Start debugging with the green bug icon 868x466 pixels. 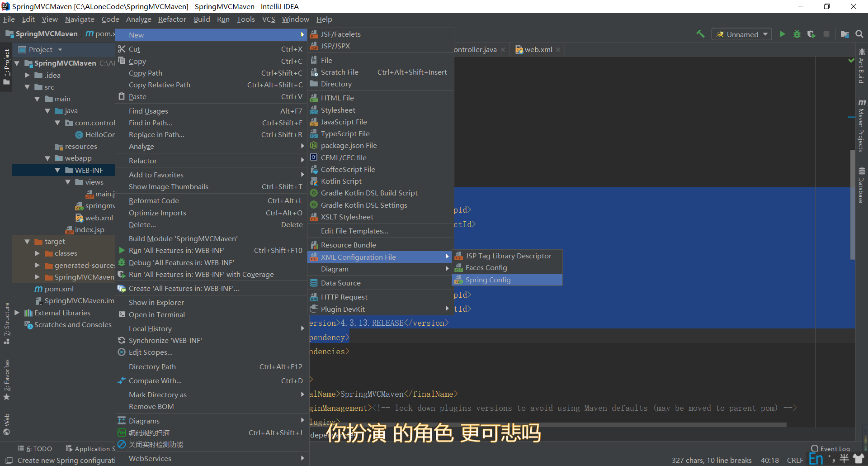[797, 34]
